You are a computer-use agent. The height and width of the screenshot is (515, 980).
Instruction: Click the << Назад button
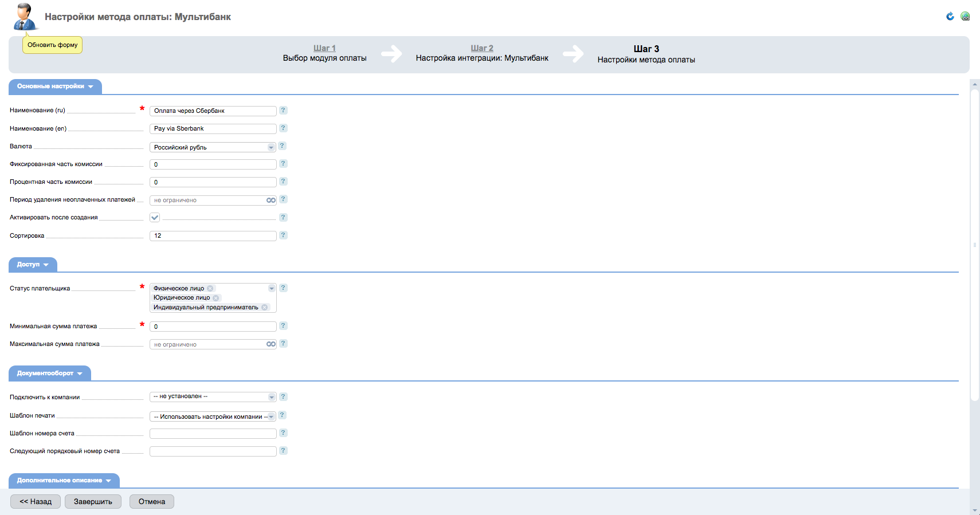pos(36,501)
